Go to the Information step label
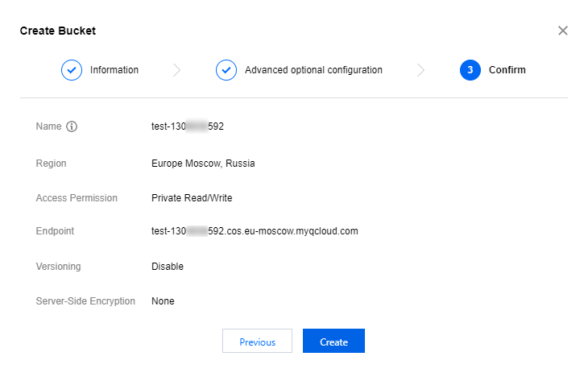 [114, 70]
